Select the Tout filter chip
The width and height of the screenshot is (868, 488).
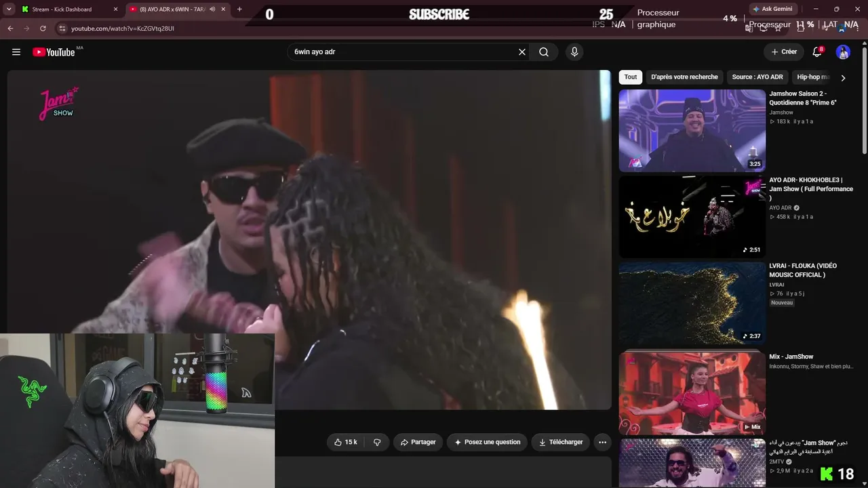631,77
